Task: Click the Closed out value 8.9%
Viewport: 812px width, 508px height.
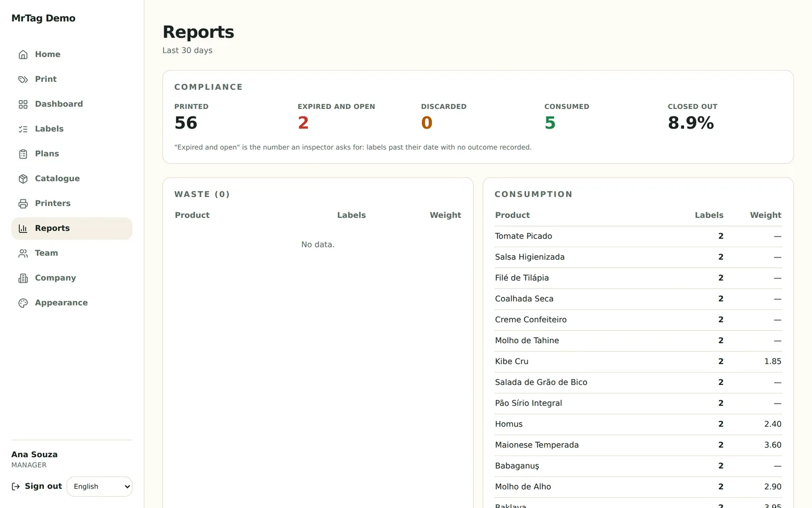Action: (691, 122)
